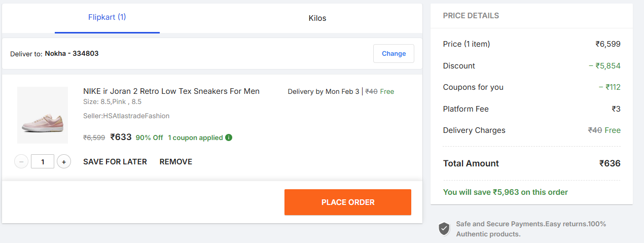
Task: Open the pink sneaker product thumbnail
Action: [x=43, y=115]
